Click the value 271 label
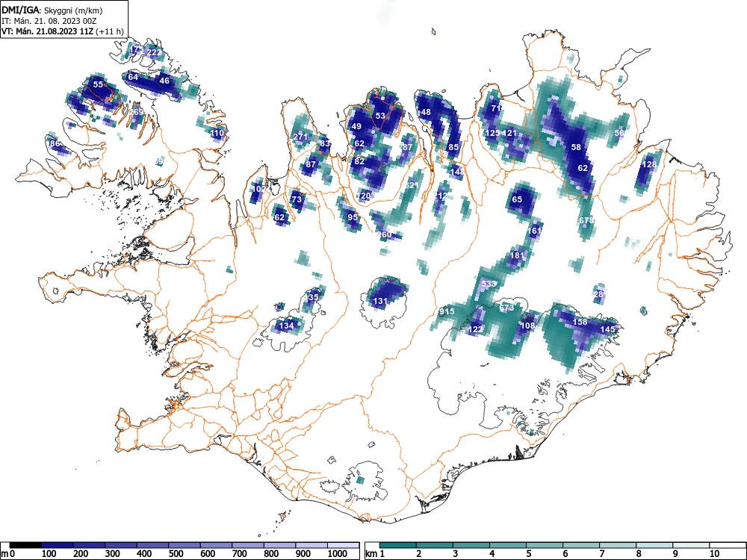 click(x=300, y=137)
